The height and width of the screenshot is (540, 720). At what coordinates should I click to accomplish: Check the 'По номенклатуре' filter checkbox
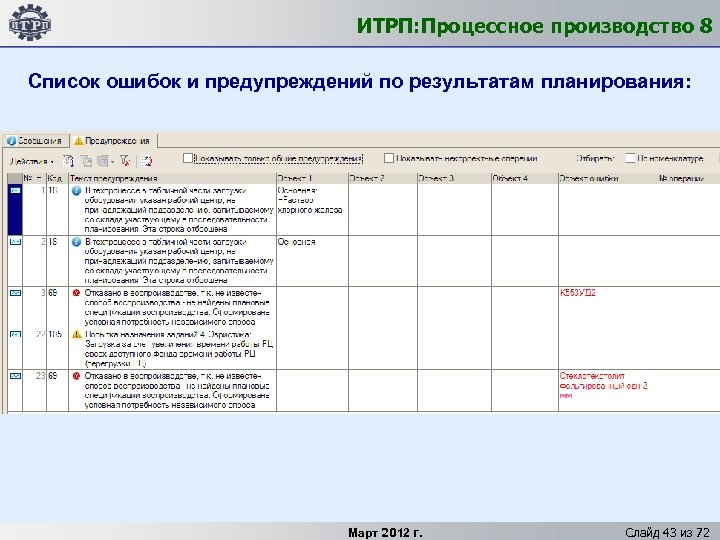coord(630,158)
